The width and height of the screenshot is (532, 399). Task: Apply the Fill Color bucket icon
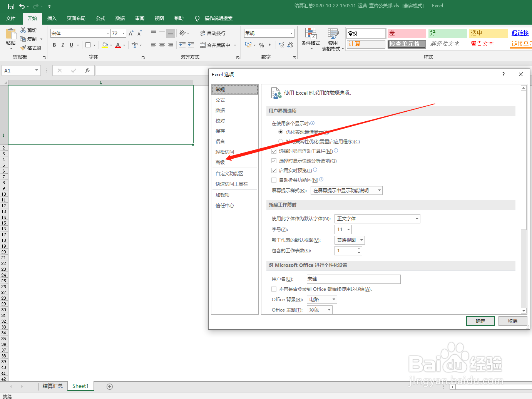click(105, 45)
